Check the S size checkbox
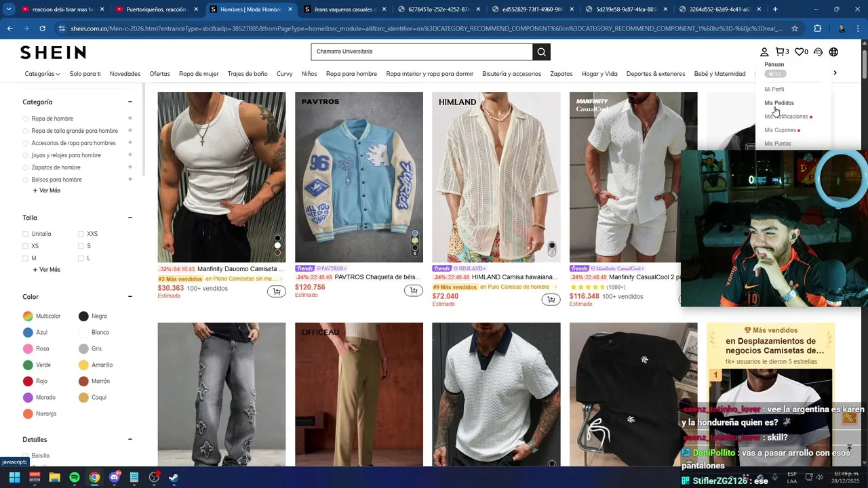868x488 pixels. [x=81, y=246]
